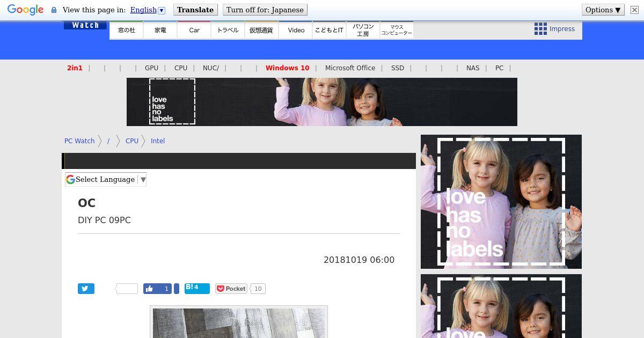This screenshot has width=644, height=338.
Task: Open the Impress grid icon
Action: (x=540, y=29)
